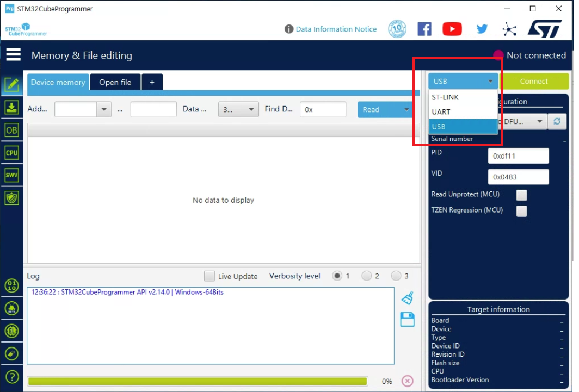Open Erasing & Programming download icon
579x392 pixels.
12,108
